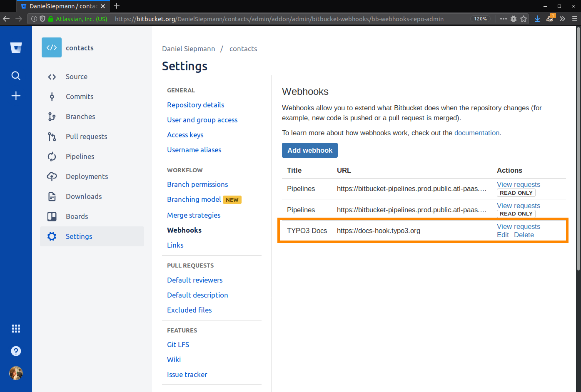Click the tracking protection shield icon
Viewport: 581px width, 392px height.
(x=42, y=19)
